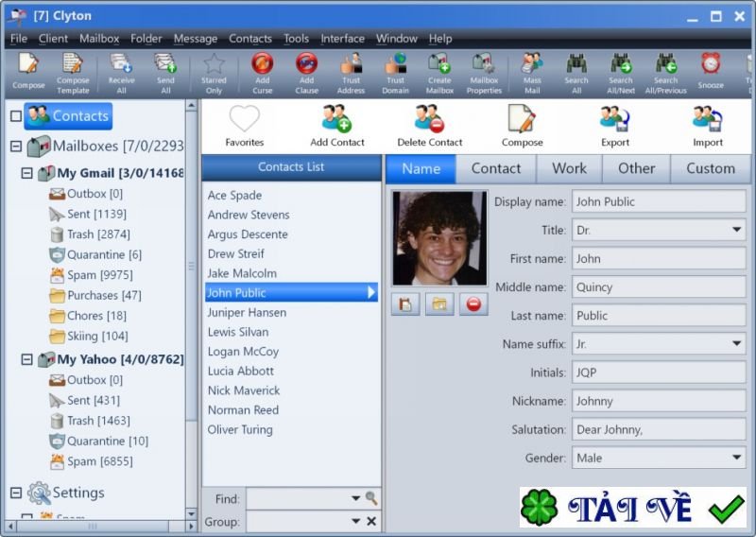This screenshot has width=756, height=537.
Task: Open the Interface menu
Action: click(343, 39)
